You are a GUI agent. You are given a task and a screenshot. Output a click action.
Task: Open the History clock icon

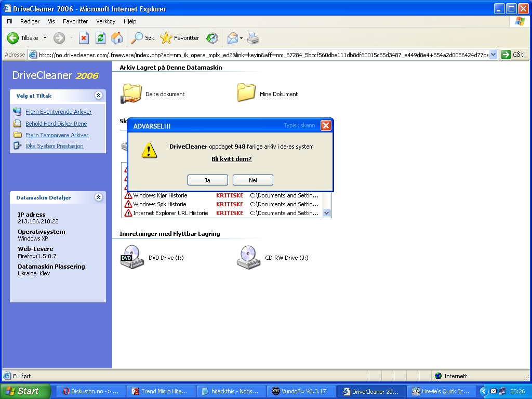(x=212, y=38)
